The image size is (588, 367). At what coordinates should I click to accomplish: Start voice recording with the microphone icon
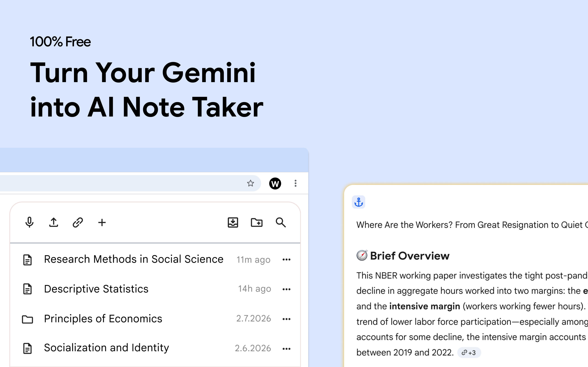(x=29, y=222)
